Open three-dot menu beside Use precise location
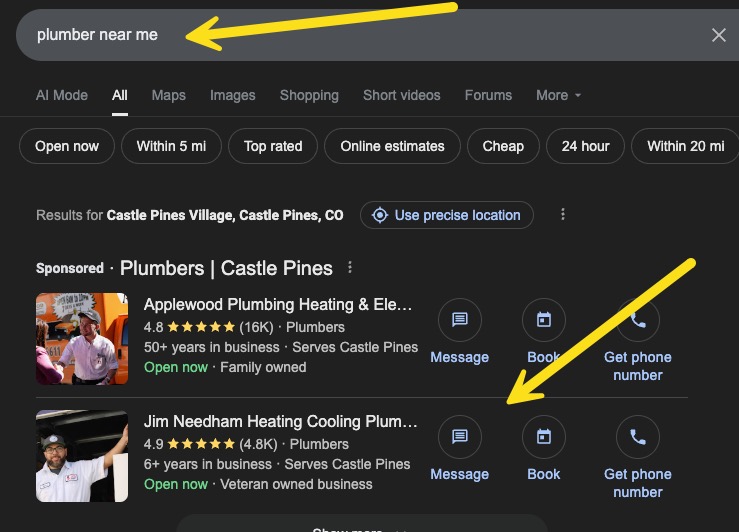The image size is (739, 532). [563, 215]
